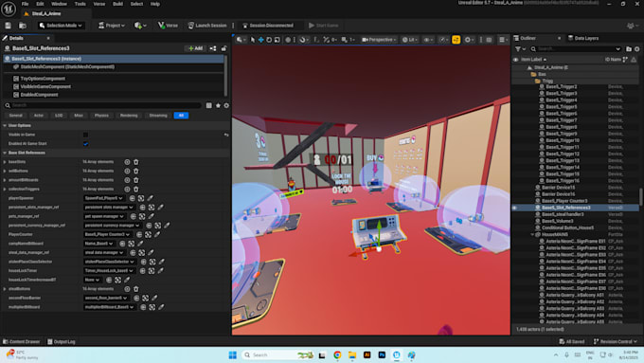Select the Physics filter tab in Details

[x=101, y=116]
